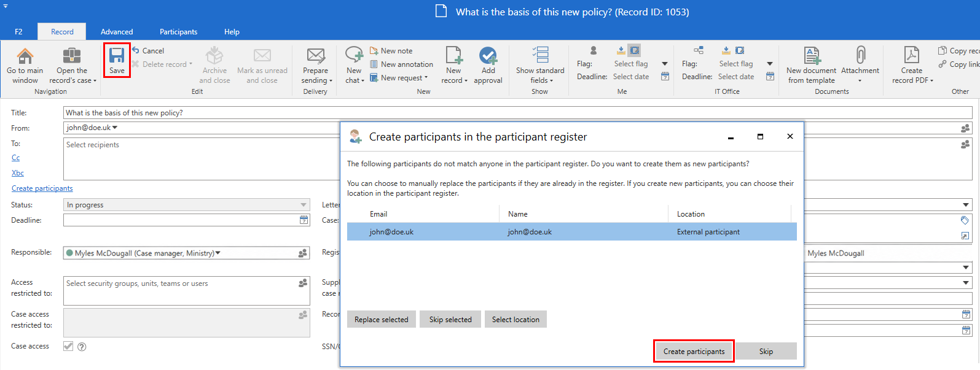Add a New annotation
This screenshot has height=370, width=980.
coord(402,64)
